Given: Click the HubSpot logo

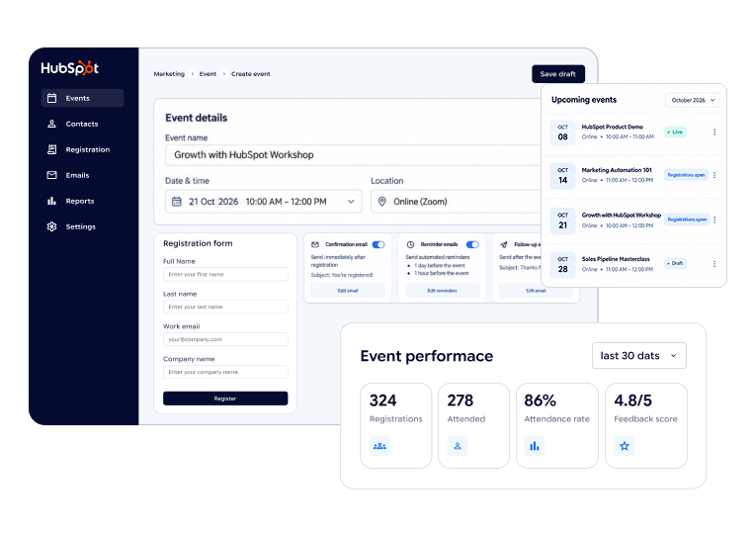Looking at the screenshot, I should click(70, 68).
